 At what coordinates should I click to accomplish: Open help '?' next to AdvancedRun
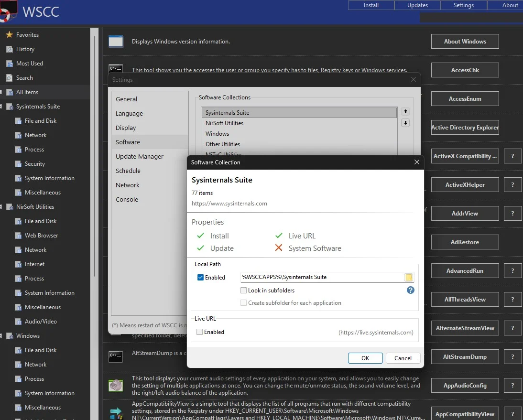click(x=512, y=270)
